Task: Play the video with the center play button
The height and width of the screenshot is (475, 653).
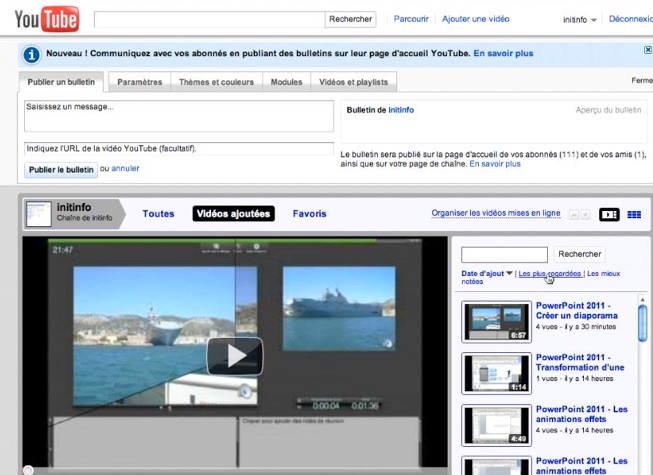Action: click(x=235, y=356)
